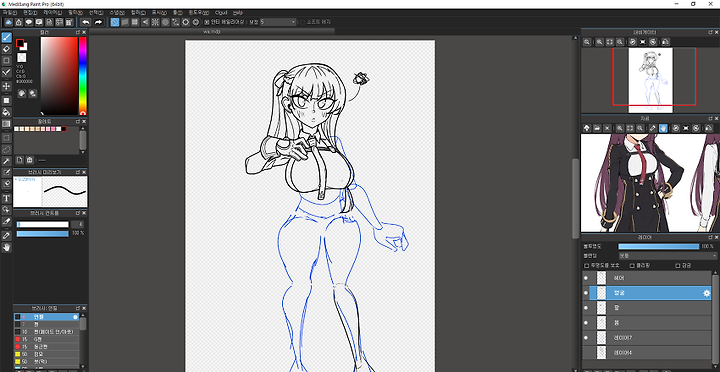Image resolution: width=720 pixels, height=372 pixels.
Task: Open the Help menu
Action: [x=237, y=12]
